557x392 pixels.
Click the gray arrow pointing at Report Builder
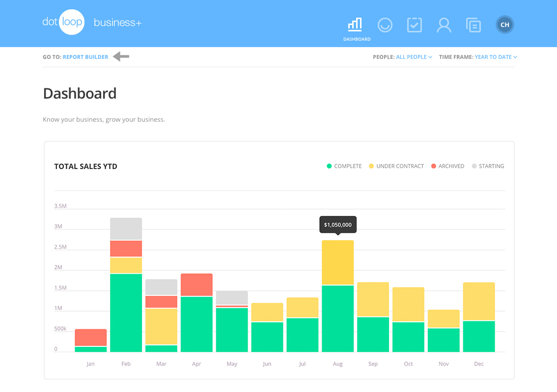click(120, 56)
